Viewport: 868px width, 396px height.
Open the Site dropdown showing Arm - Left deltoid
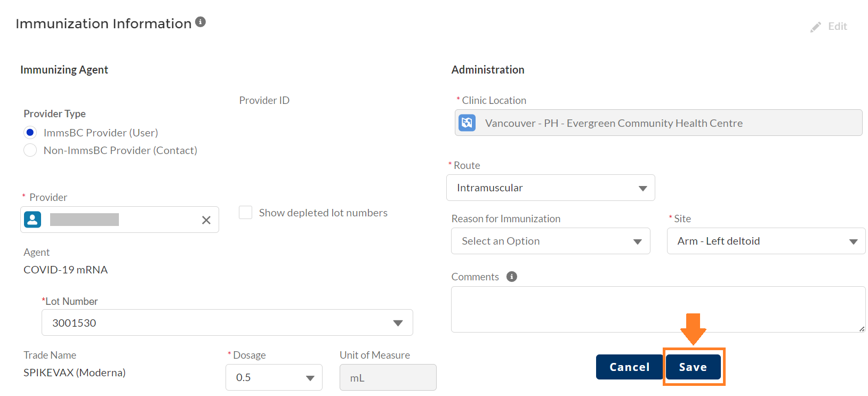coord(766,241)
